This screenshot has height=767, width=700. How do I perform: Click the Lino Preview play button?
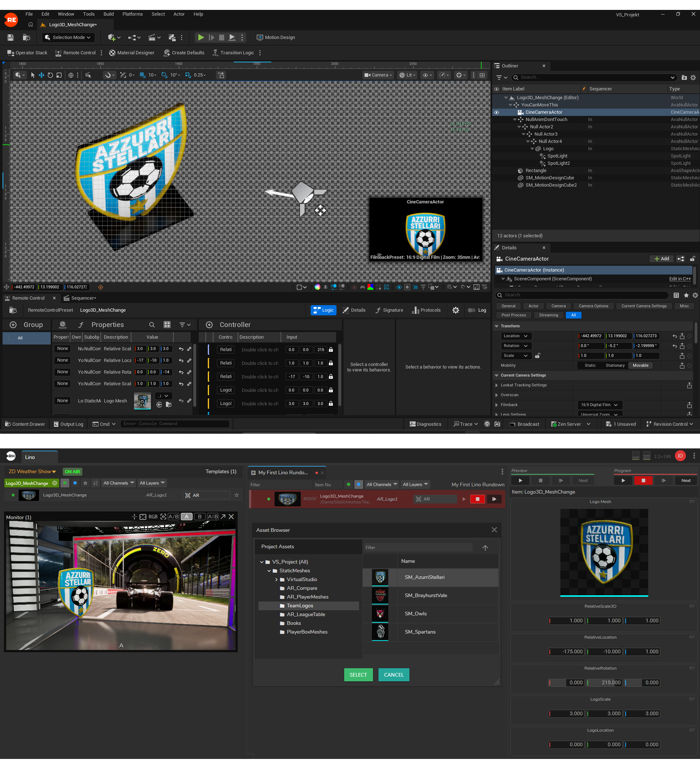pos(521,480)
